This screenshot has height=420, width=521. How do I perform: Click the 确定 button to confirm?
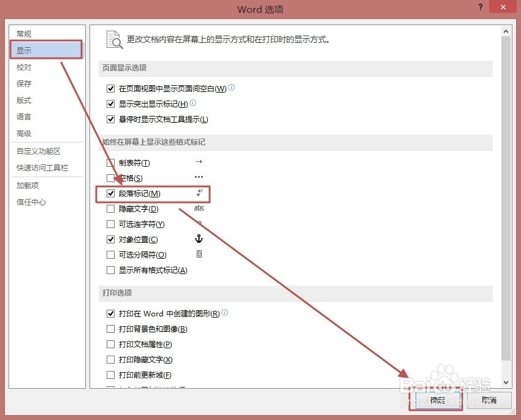click(436, 400)
